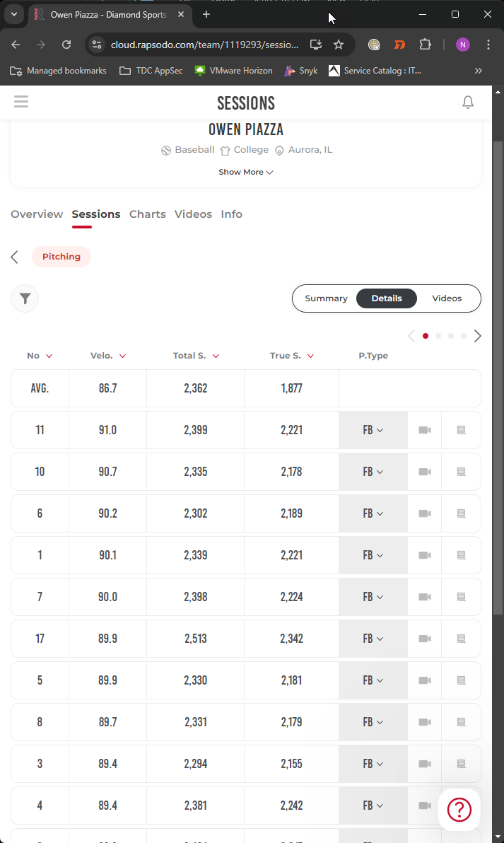
Task: Open video for pitch number 11
Action: pos(424,430)
